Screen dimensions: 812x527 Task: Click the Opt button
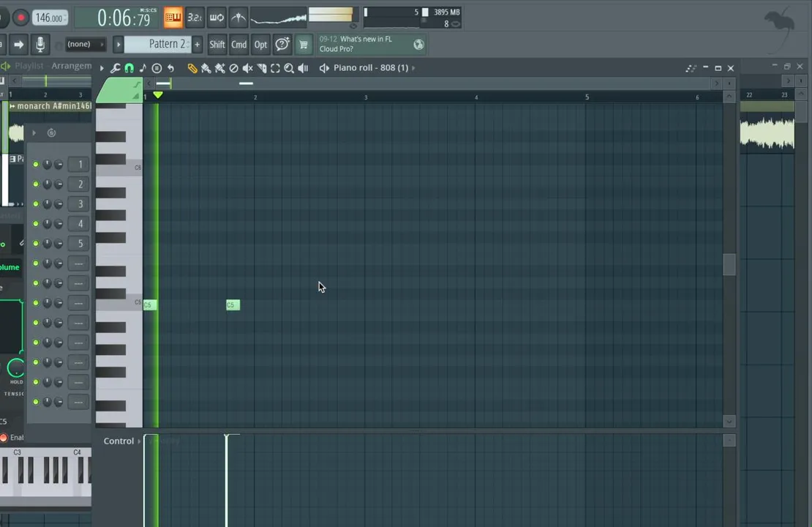(260, 45)
